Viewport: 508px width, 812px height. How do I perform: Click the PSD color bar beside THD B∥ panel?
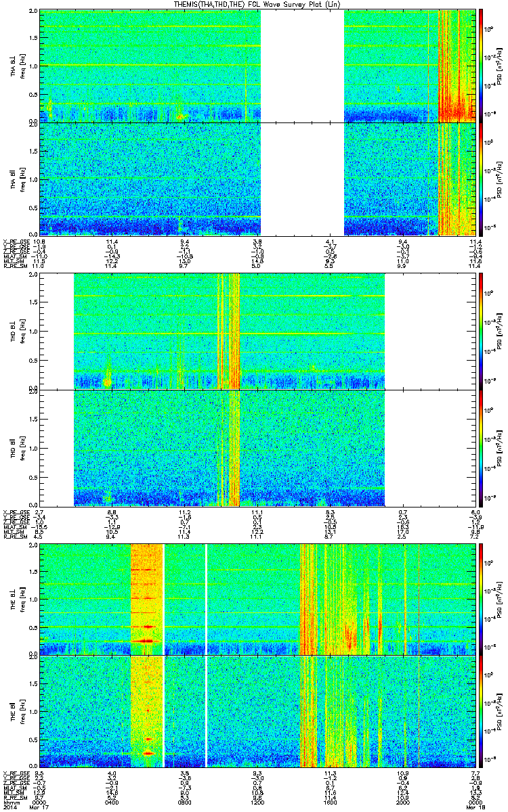click(x=481, y=447)
